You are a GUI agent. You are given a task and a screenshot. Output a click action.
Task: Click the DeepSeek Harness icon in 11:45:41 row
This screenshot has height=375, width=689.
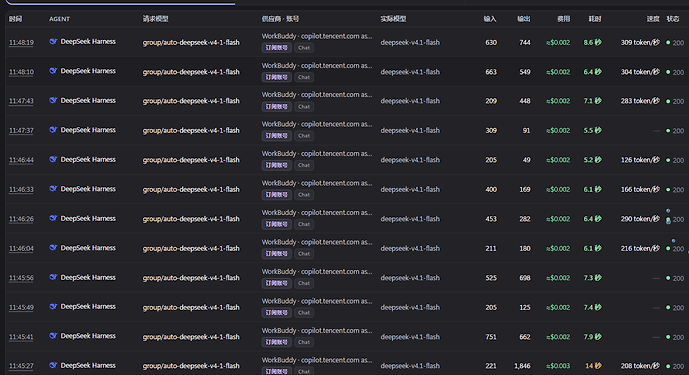pyautogui.click(x=53, y=336)
